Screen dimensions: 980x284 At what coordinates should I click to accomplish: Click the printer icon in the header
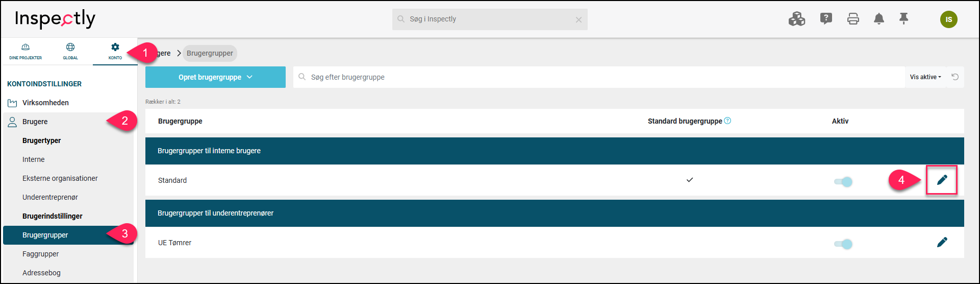click(x=853, y=19)
